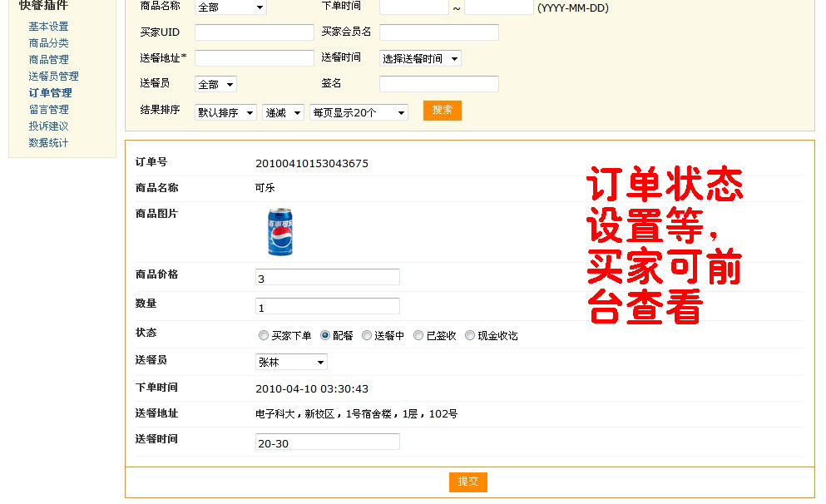Screen dimensions: 826x504
Task: Select the 送餐中 status radio
Action: coord(367,335)
